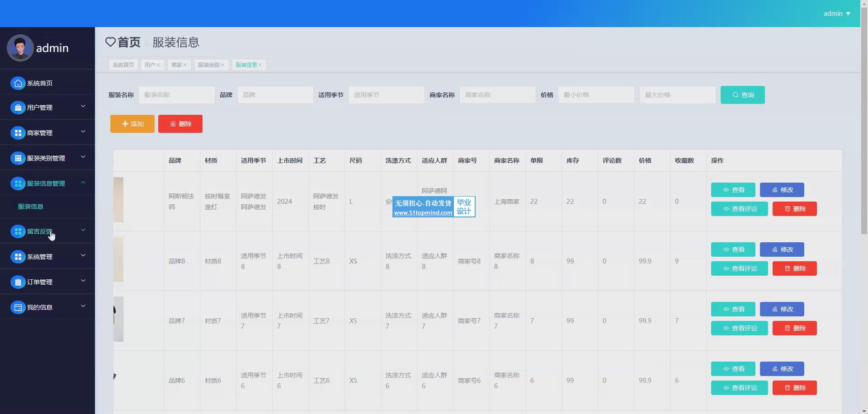
Task: Click the 上海商家 cell
Action: coord(507,202)
